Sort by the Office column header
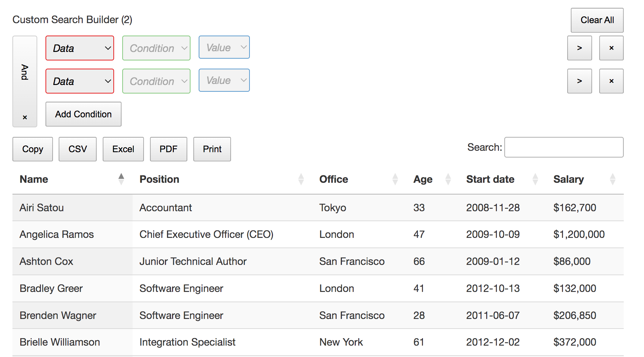 pos(333,179)
